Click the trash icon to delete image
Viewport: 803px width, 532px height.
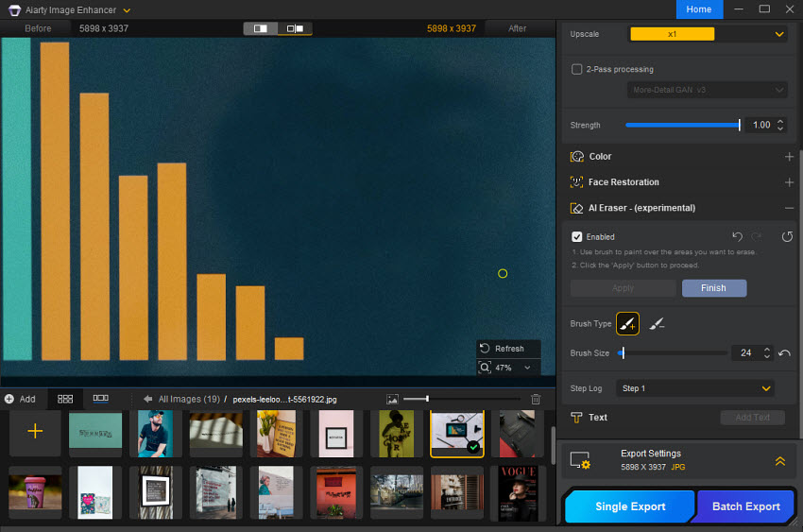click(x=537, y=400)
